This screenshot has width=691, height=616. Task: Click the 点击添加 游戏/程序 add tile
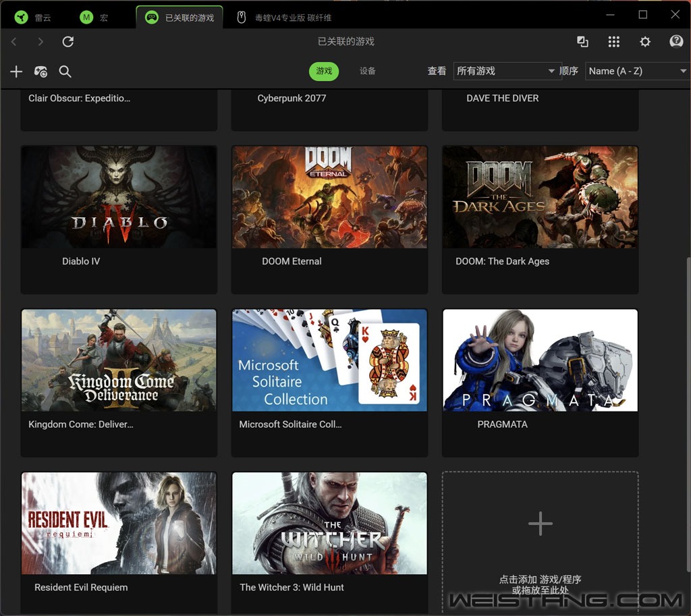(x=541, y=542)
